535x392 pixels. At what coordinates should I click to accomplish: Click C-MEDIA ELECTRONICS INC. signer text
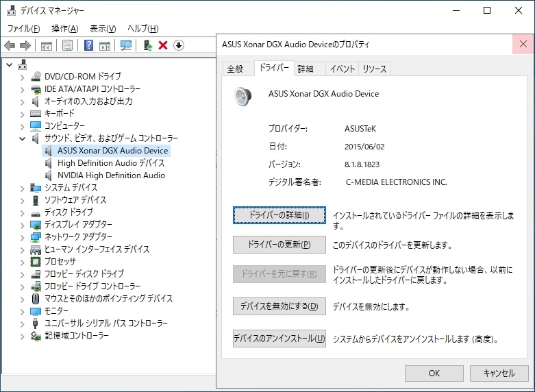point(397,182)
